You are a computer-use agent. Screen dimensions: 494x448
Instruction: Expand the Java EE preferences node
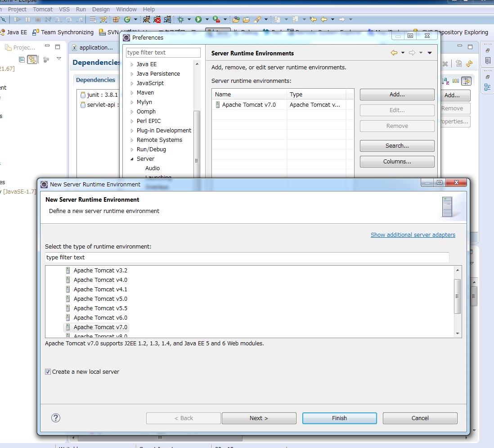(x=132, y=64)
